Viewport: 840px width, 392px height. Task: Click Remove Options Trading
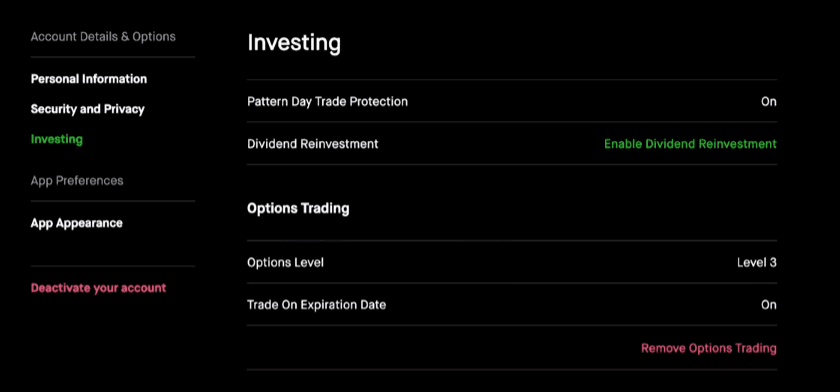pyautogui.click(x=709, y=349)
